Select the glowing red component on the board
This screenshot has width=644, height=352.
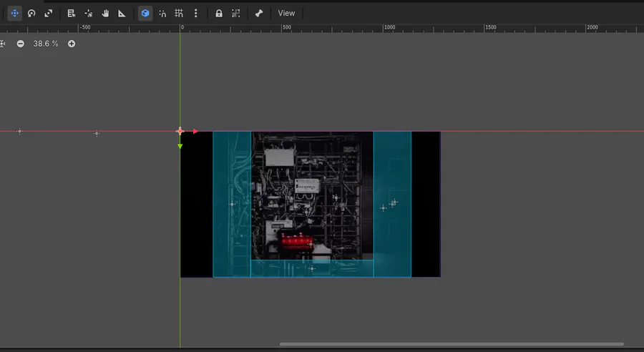(296, 240)
